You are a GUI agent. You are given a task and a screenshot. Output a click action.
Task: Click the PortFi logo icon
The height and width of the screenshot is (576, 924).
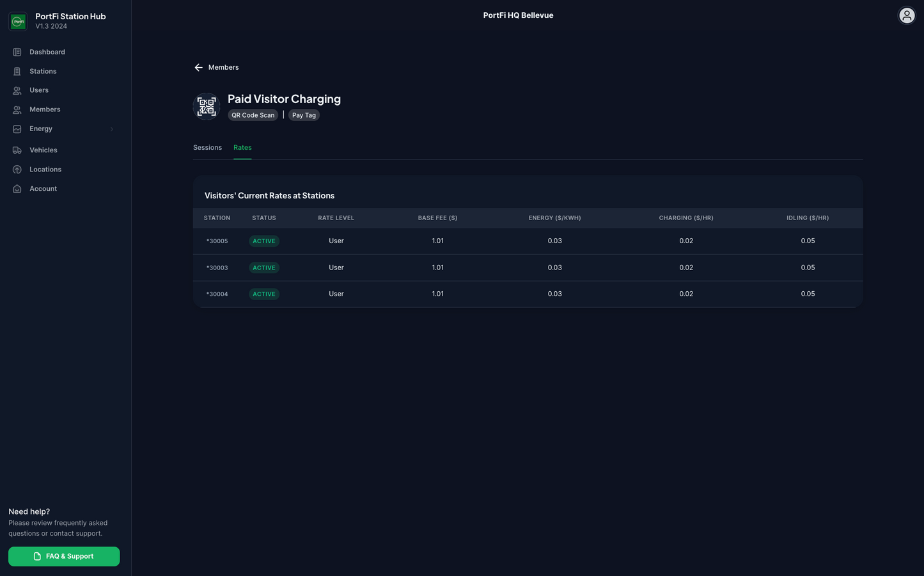[x=18, y=21]
